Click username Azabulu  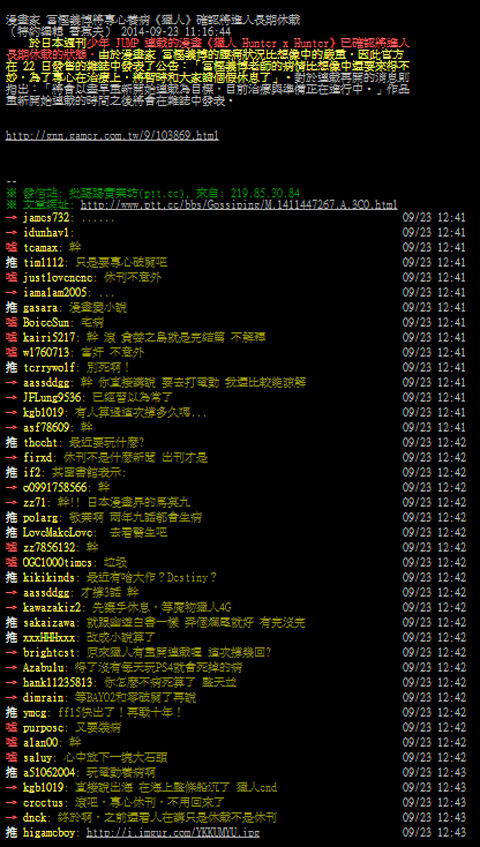point(44,668)
